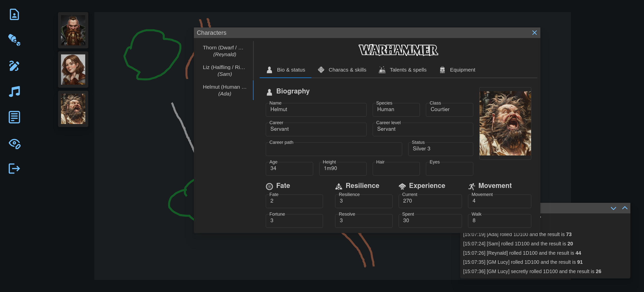Click Helmut's large portrait image
644x292 pixels.
point(505,123)
